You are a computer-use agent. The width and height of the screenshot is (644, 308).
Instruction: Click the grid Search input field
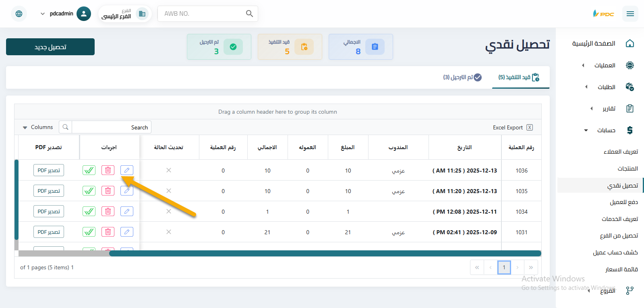(x=111, y=127)
